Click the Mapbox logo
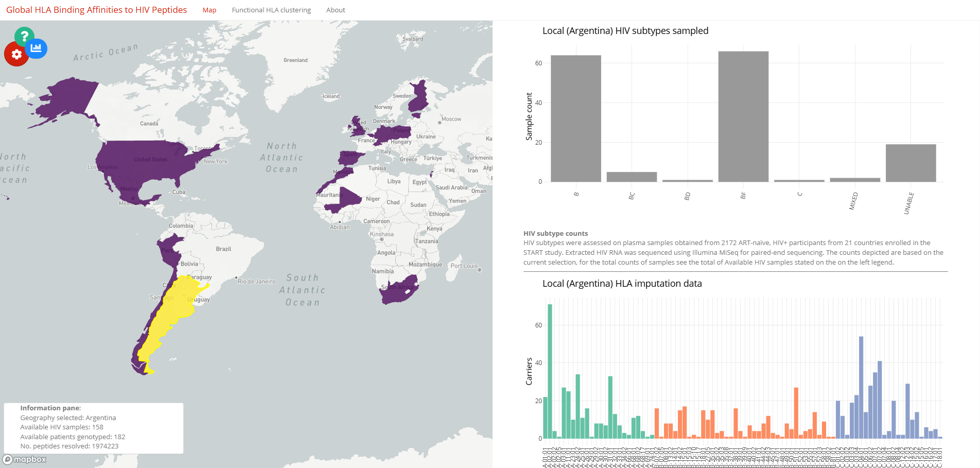The width and height of the screenshot is (980, 468). 25,459
